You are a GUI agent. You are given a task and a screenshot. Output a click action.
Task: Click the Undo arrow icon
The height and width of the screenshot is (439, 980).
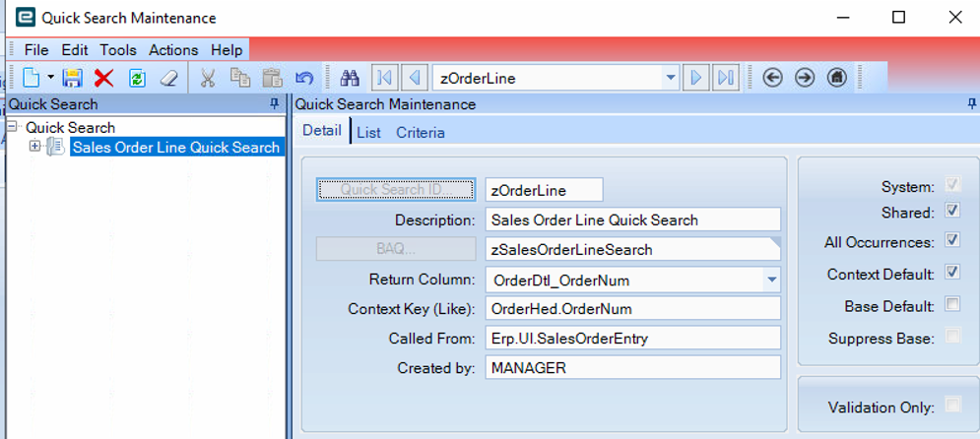(303, 78)
